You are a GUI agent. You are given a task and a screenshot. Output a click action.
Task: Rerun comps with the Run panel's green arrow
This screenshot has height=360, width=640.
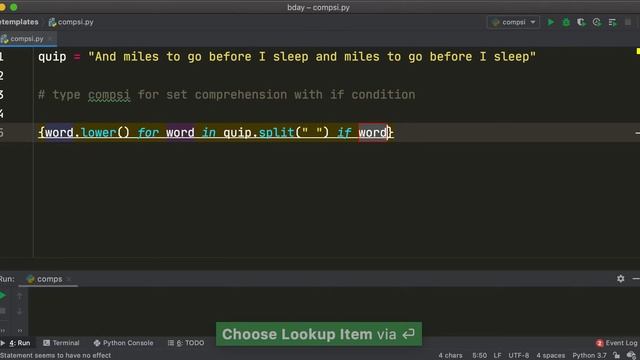[x=3, y=296]
